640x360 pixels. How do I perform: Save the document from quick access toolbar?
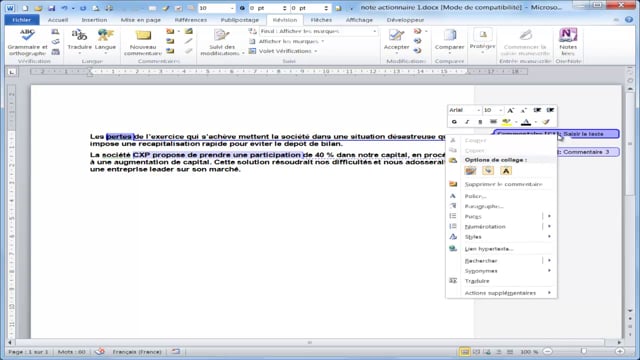tap(51, 8)
